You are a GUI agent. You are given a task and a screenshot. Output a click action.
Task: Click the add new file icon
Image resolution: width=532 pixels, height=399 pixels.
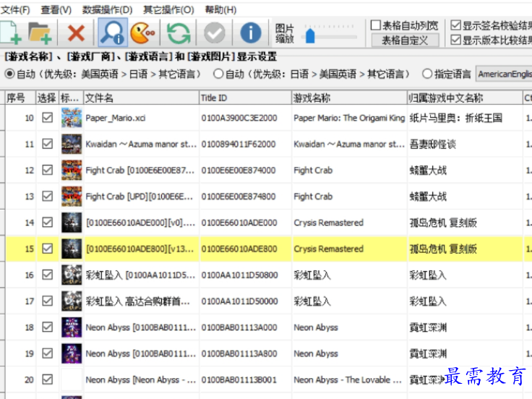pyautogui.click(x=11, y=33)
